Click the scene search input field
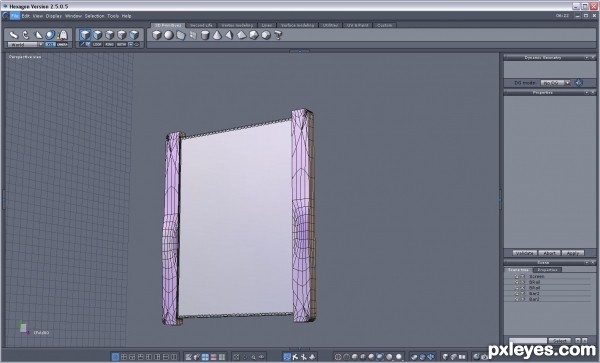Screen dimensions: 600x363 pyautogui.click(x=528, y=340)
